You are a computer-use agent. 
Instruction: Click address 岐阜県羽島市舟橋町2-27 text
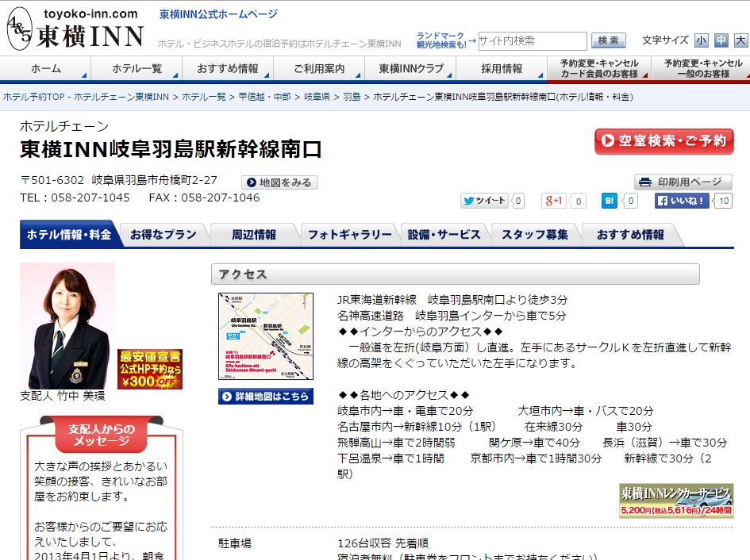pos(155,180)
